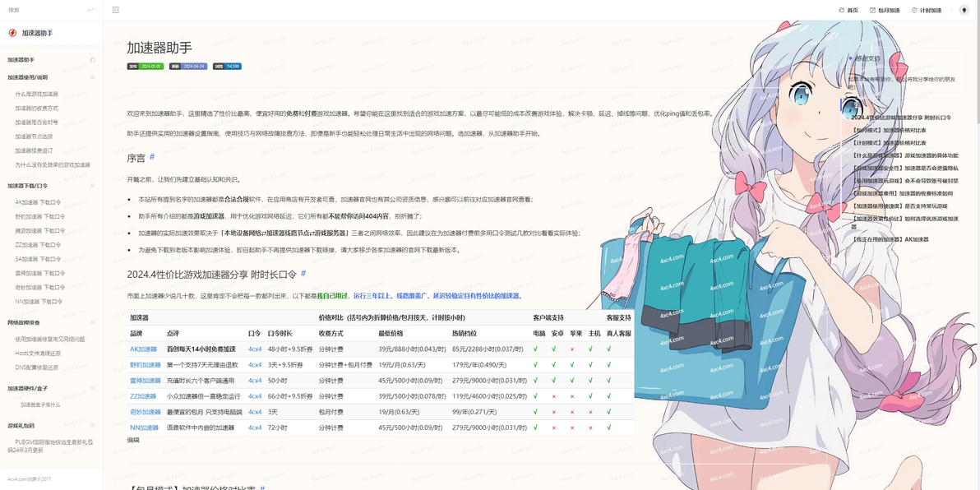The height and width of the screenshot is (490, 980).
Task: Click the light bulb theme toggle icon
Action: point(963,10)
